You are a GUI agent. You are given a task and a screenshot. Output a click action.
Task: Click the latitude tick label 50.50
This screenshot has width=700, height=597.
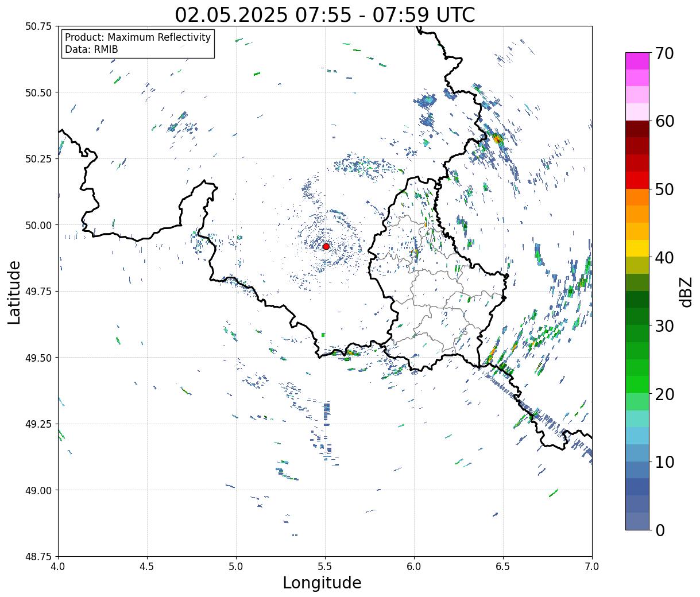tap(38, 92)
